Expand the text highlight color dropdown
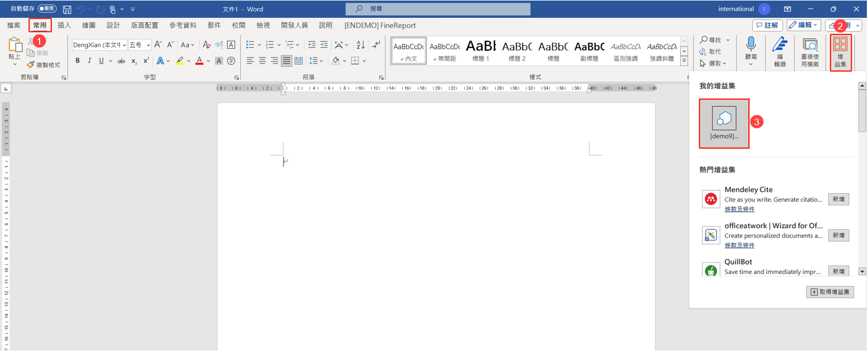 point(188,61)
